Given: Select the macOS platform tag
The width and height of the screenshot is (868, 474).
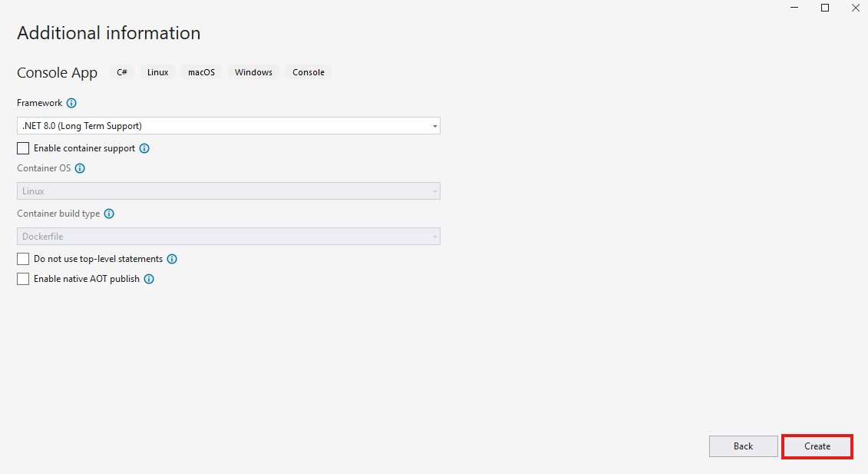Looking at the screenshot, I should click(202, 72).
